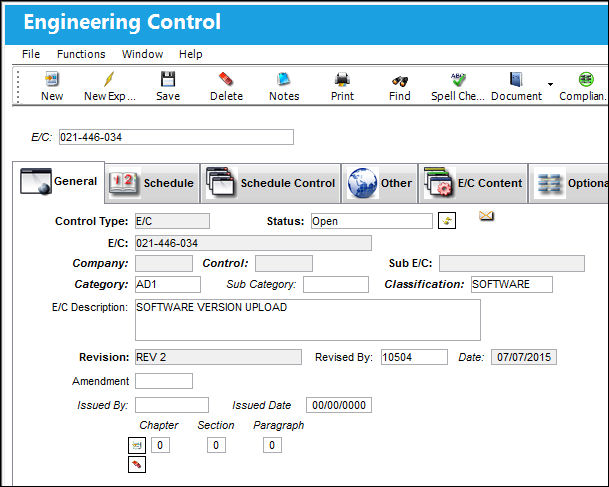Switch to the Optional tab

coord(569,183)
